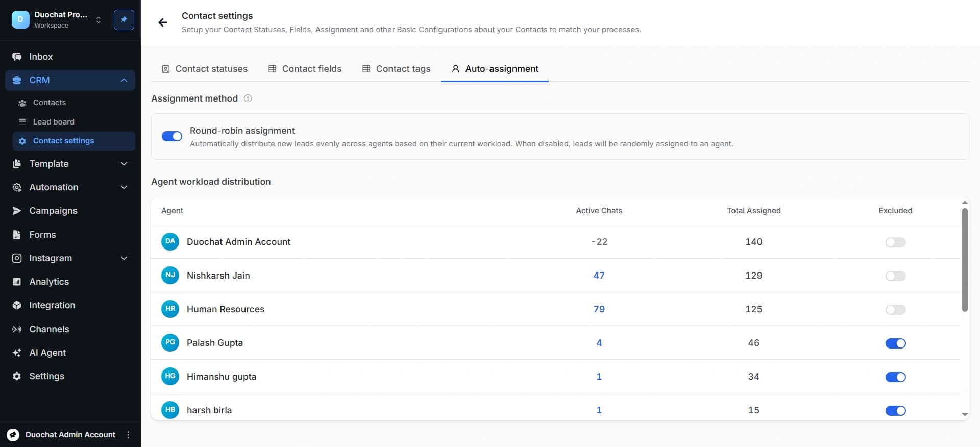This screenshot has width=980, height=447.
Task: Expand the Instagram menu chevron
Action: click(124, 258)
